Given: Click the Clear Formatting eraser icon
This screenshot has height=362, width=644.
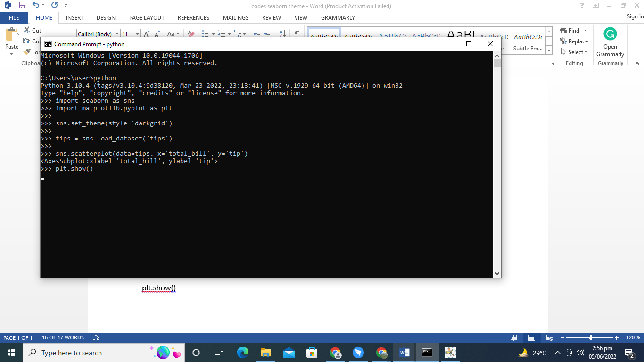Looking at the screenshot, I should tap(191, 34).
